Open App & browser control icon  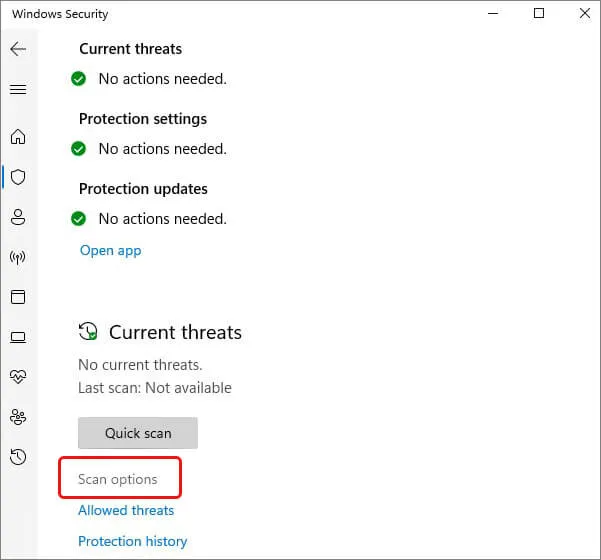click(18, 297)
